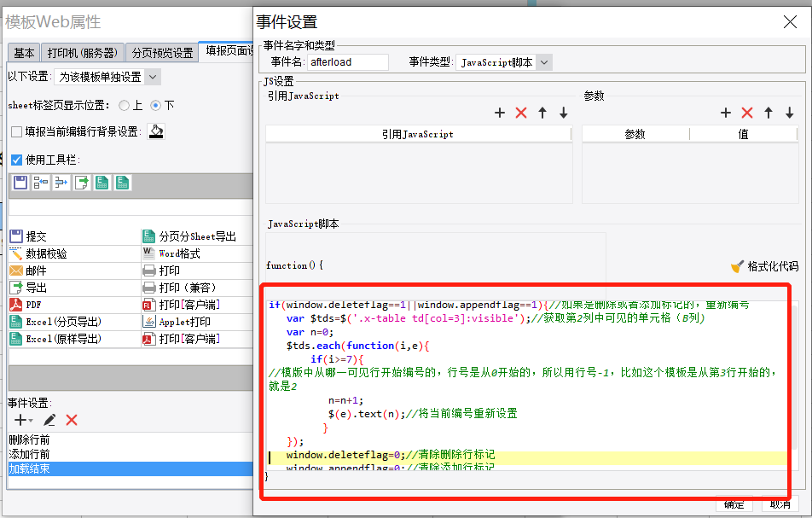Move the parameter up in the list
Image resolution: width=812 pixels, height=518 pixels.
click(x=768, y=113)
